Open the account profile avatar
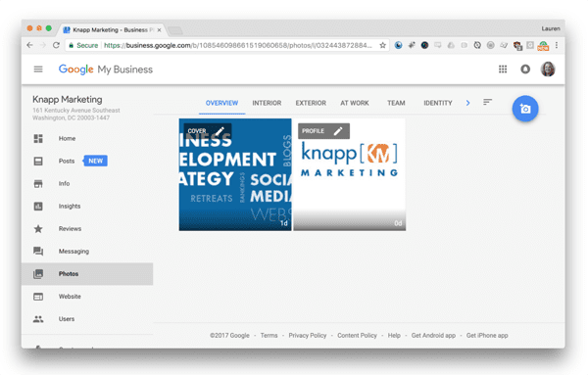 coord(548,70)
